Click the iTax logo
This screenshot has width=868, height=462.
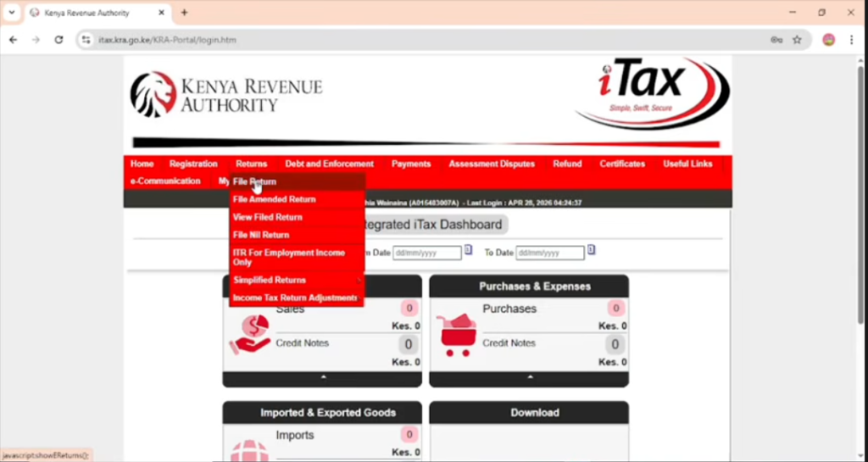pyautogui.click(x=654, y=93)
